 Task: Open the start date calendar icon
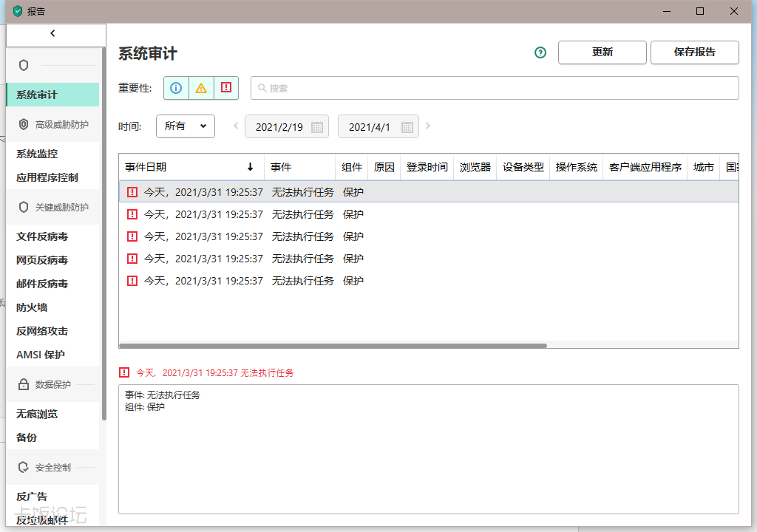(317, 126)
